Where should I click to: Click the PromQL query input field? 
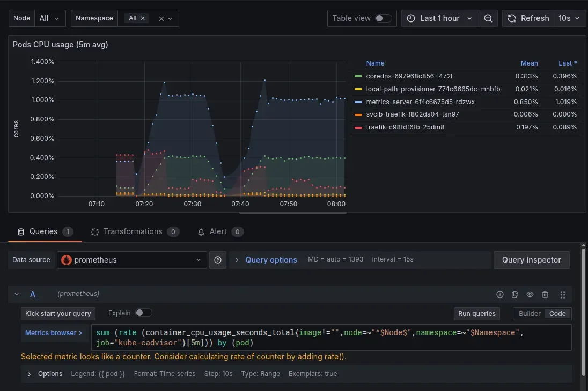(x=331, y=338)
